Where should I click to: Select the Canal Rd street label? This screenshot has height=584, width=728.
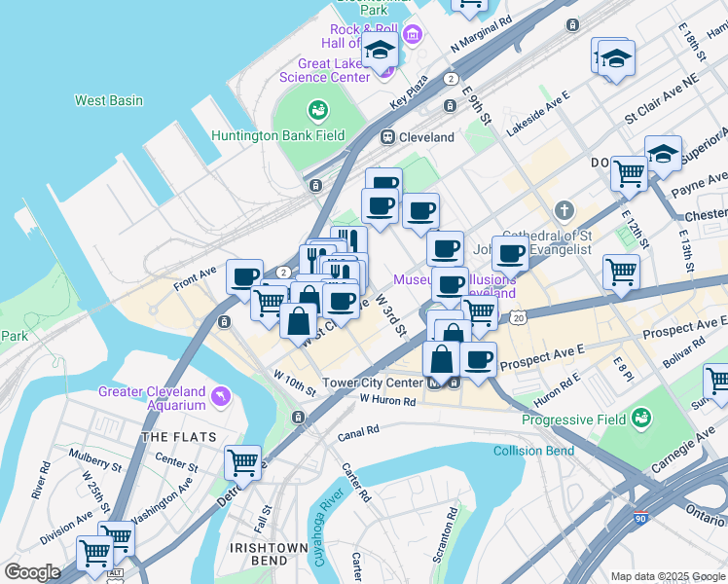[x=358, y=433]
